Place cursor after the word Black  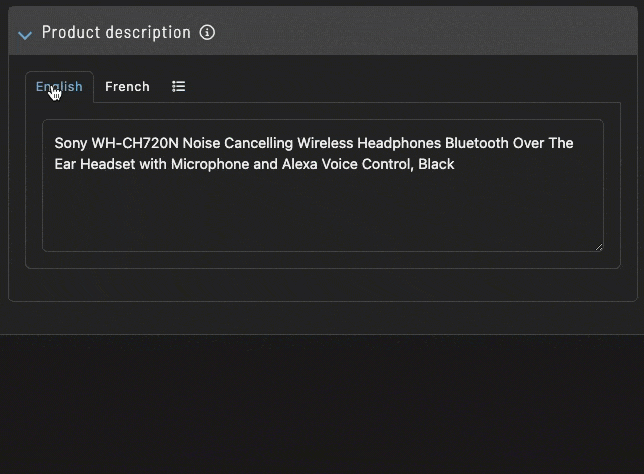click(x=455, y=164)
